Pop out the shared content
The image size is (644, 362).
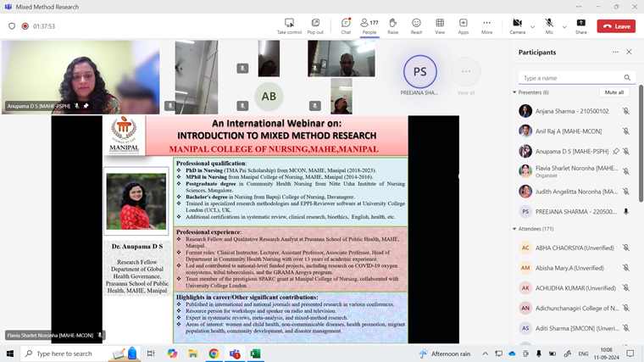coord(315,25)
